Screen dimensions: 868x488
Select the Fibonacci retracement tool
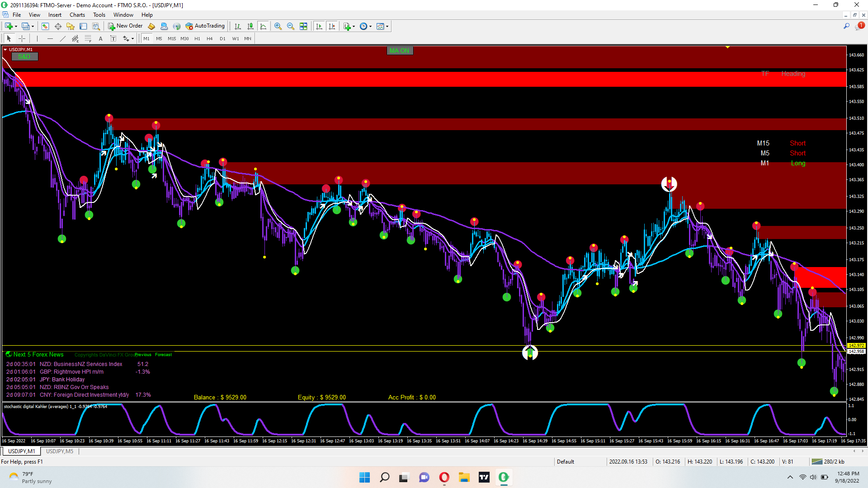88,39
